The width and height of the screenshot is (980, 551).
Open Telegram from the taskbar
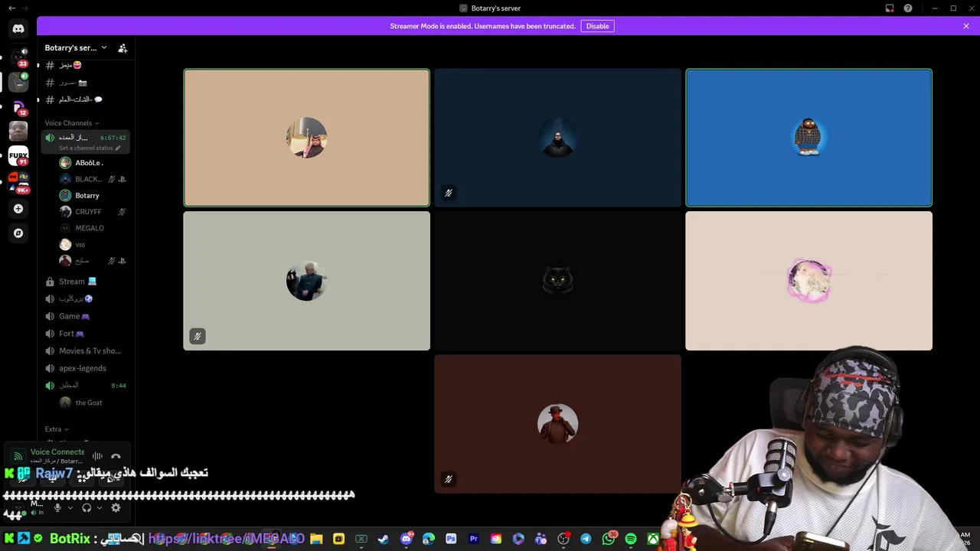click(x=586, y=539)
